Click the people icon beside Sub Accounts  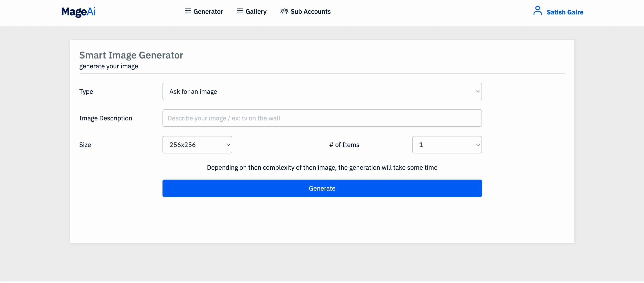point(284,11)
